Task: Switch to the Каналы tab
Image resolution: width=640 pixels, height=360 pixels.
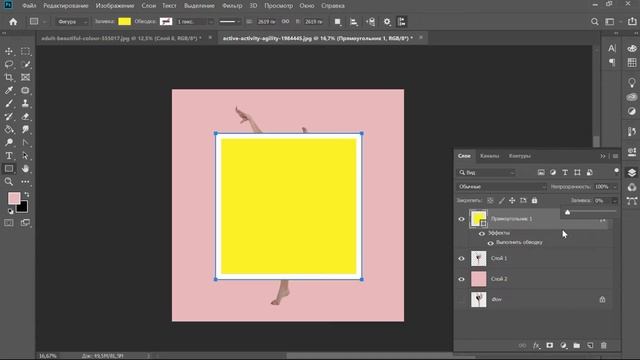Action: (x=489, y=156)
